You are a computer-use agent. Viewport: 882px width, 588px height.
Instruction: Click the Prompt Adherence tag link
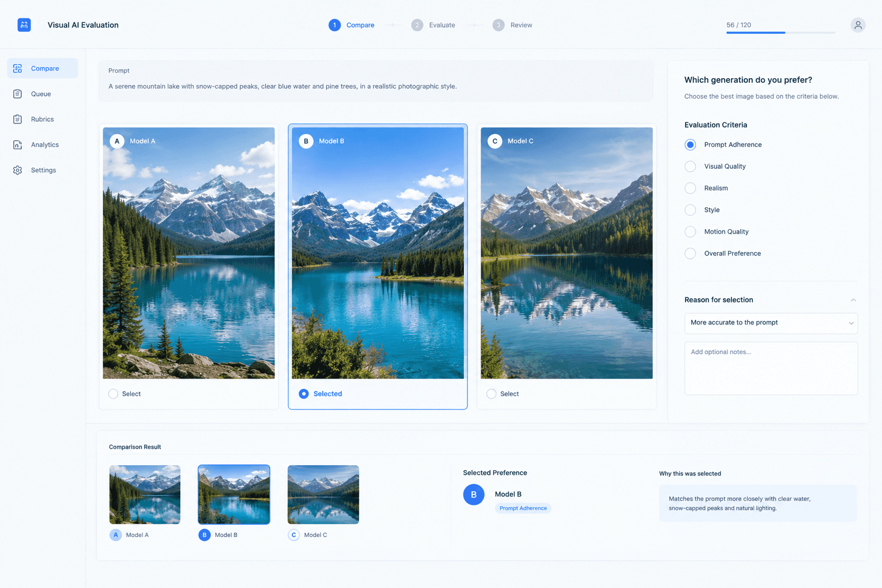point(523,508)
